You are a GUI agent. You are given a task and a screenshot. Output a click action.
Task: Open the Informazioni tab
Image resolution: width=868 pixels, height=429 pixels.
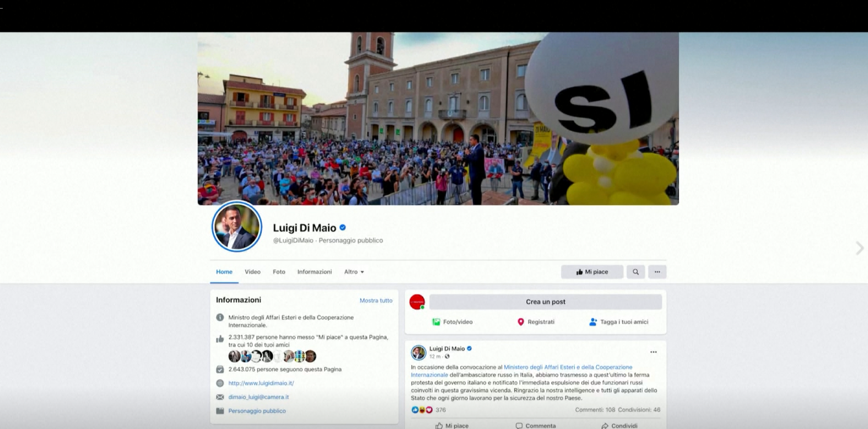coord(315,272)
